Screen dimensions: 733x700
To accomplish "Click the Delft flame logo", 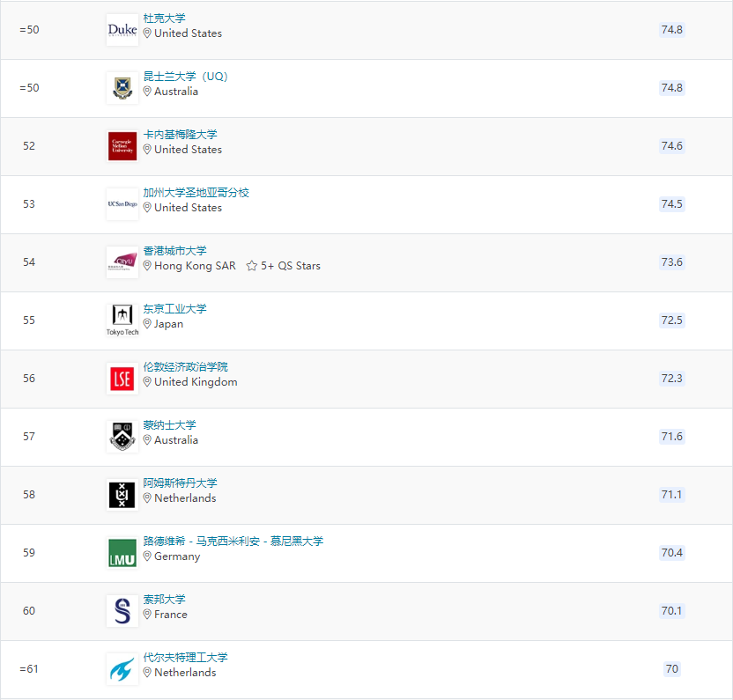I will pos(122,669).
